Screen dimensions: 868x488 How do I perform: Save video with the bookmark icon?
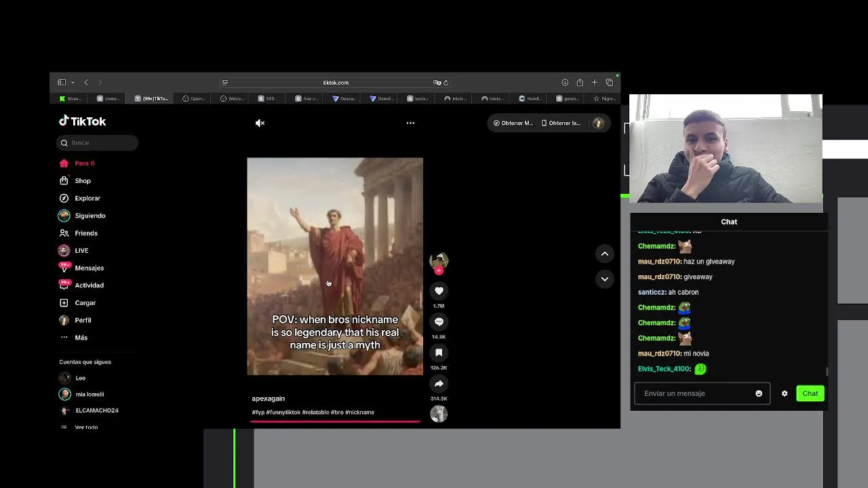coord(439,352)
